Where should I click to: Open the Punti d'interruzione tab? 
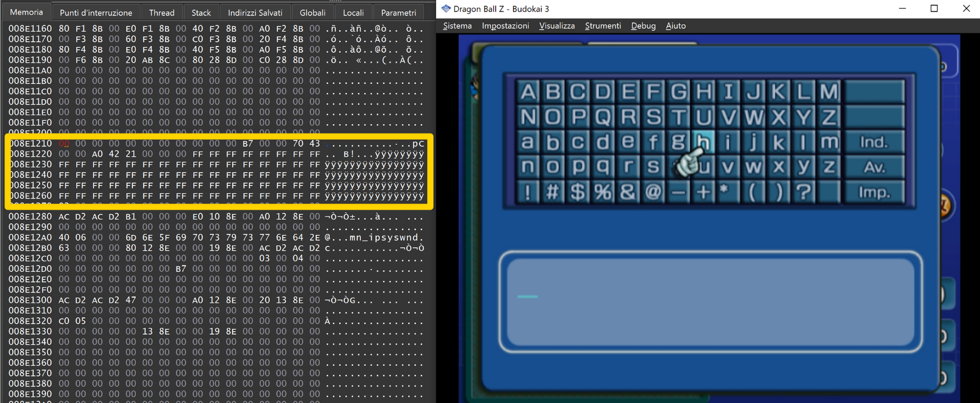[96, 12]
